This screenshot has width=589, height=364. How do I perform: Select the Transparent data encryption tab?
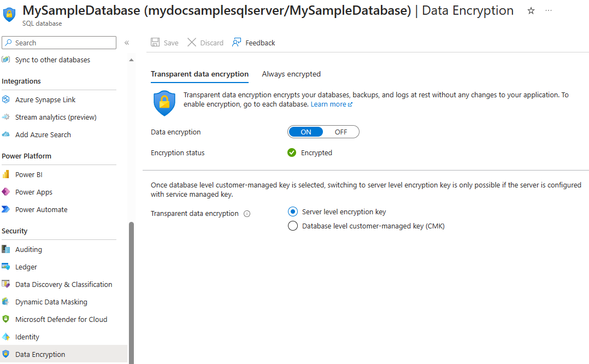click(x=199, y=74)
